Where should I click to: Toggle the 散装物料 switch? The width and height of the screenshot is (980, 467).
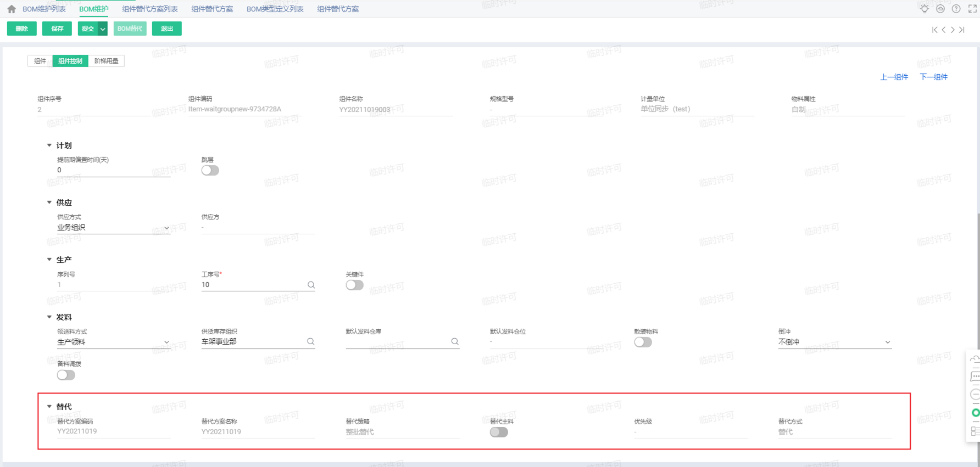point(643,342)
